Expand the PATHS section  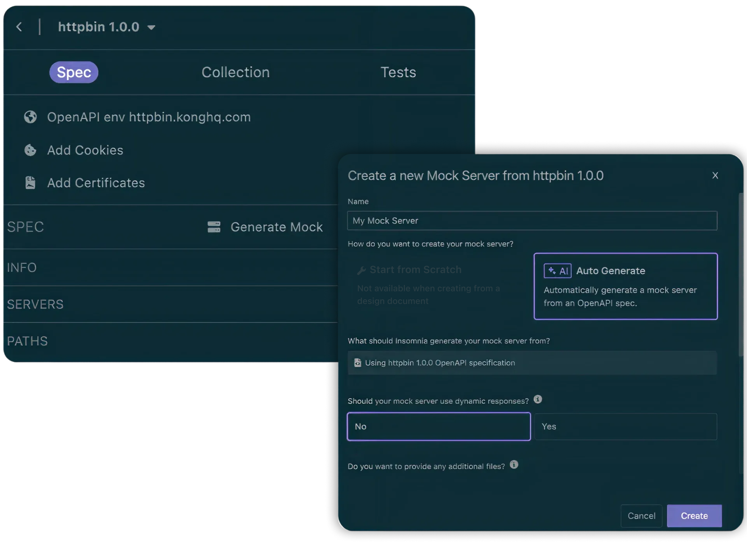(x=28, y=341)
